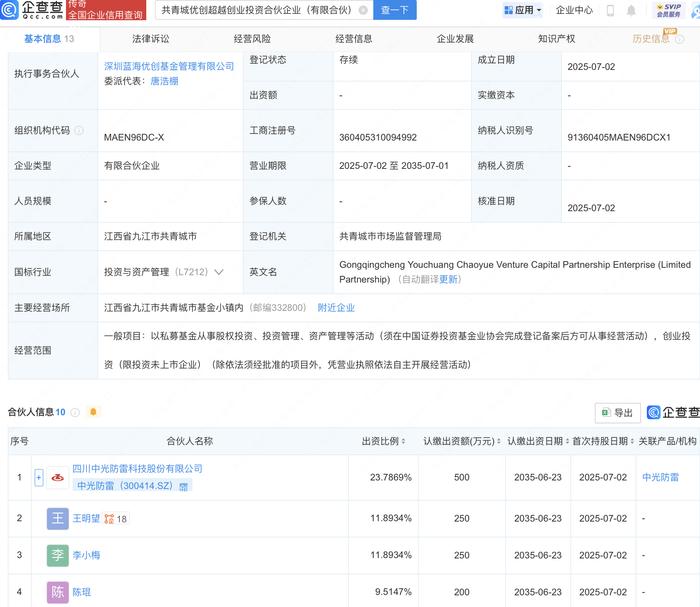This screenshot has width=700, height=607.
Task: Open 深圳蓝海优创基金管理有限公司 link
Action: point(169,67)
